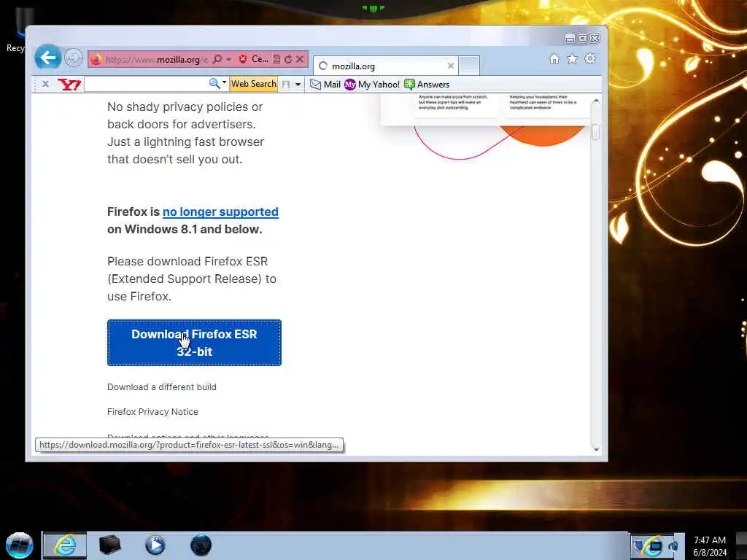747x560 pixels.
Task: Select the mozilla.org tab
Action: point(386,66)
